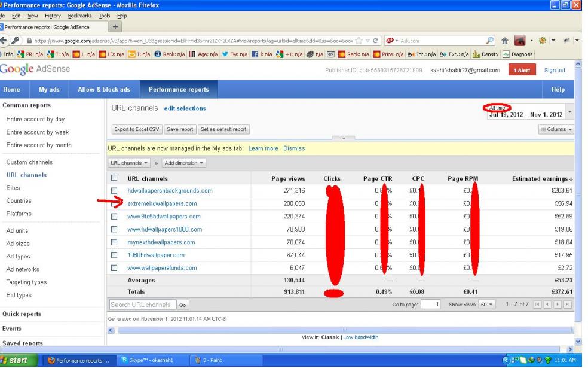588x368 pixels.
Task: Click the Int.: n/a toolbar item
Action: click(x=421, y=54)
